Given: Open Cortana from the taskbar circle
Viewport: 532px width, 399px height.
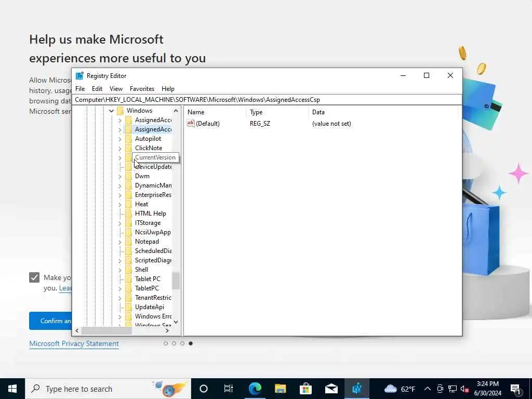Looking at the screenshot, I should pos(204,389).
